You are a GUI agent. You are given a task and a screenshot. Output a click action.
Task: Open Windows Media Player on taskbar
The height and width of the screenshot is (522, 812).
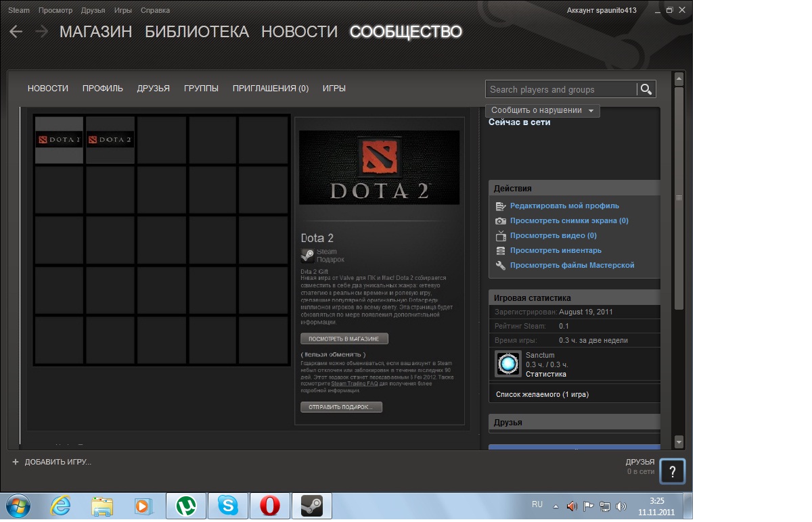(143, 506)
